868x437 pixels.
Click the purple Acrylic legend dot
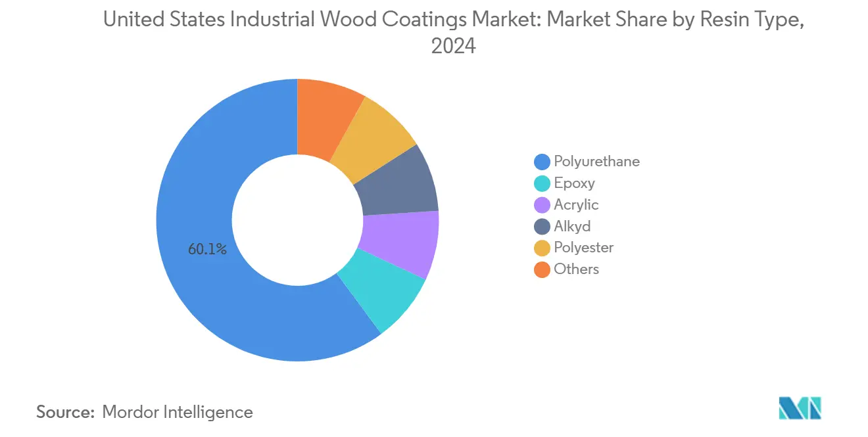point(541,204)
